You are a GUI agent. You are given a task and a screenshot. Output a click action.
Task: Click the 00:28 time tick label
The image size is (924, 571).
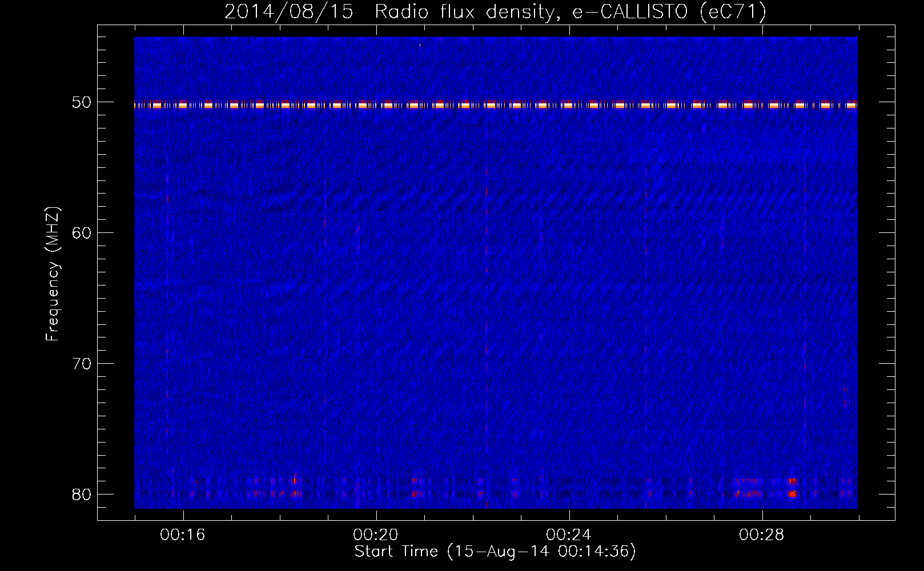coord(762,535)
